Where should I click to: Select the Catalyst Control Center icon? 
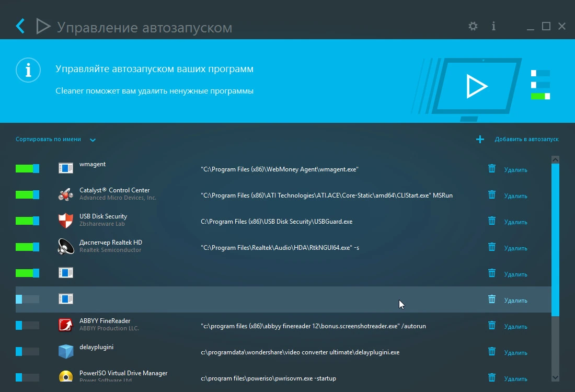pyautogui.click(x=66, y=194)
